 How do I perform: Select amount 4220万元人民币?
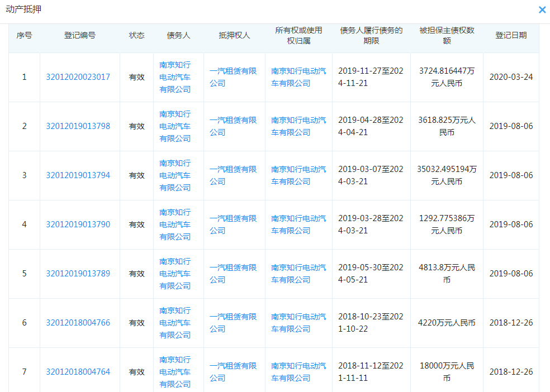tap(447, 323)
